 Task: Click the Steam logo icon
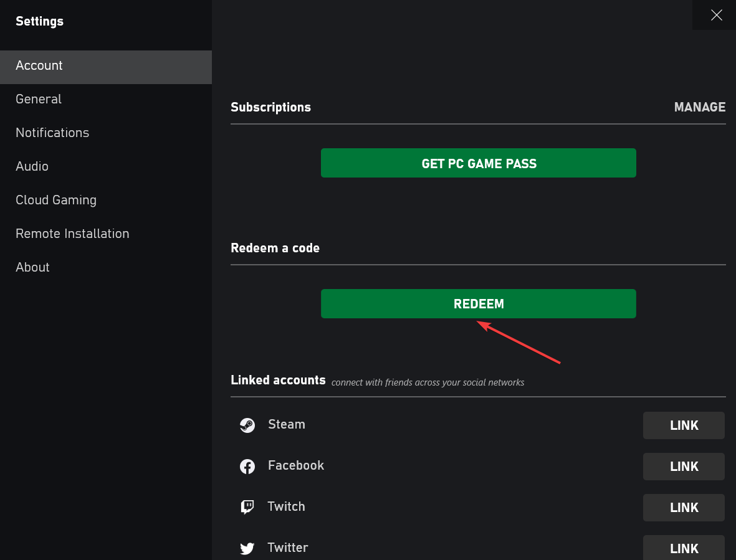click(247, 425)
